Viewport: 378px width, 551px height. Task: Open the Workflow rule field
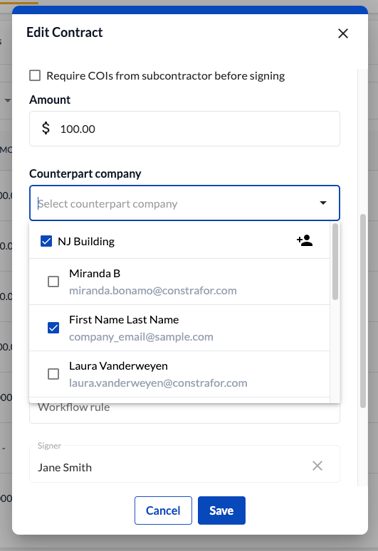pyautogui.click(x=184, y=413)
